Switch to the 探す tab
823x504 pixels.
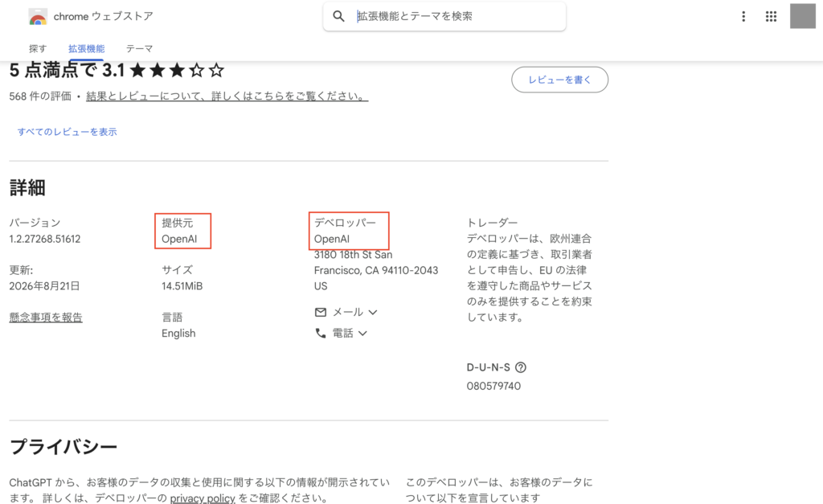pyautogui.click(x=38, y=48)
